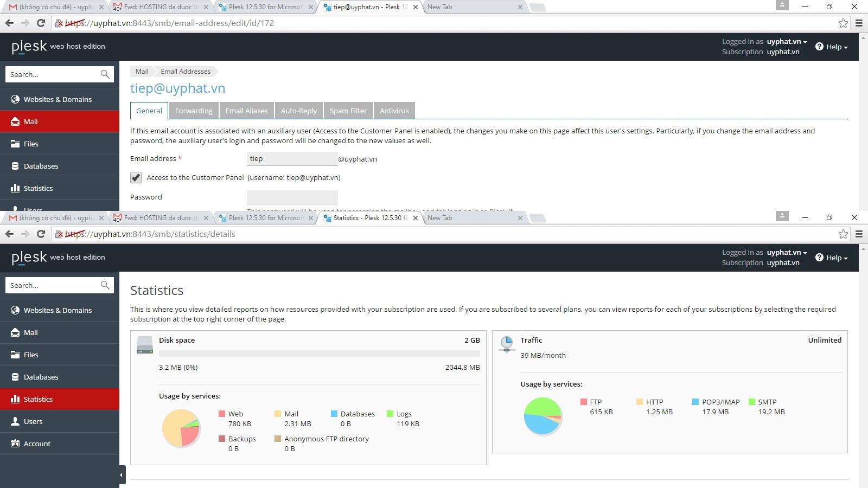Click Mail breadcrumb link

[142, 72]
